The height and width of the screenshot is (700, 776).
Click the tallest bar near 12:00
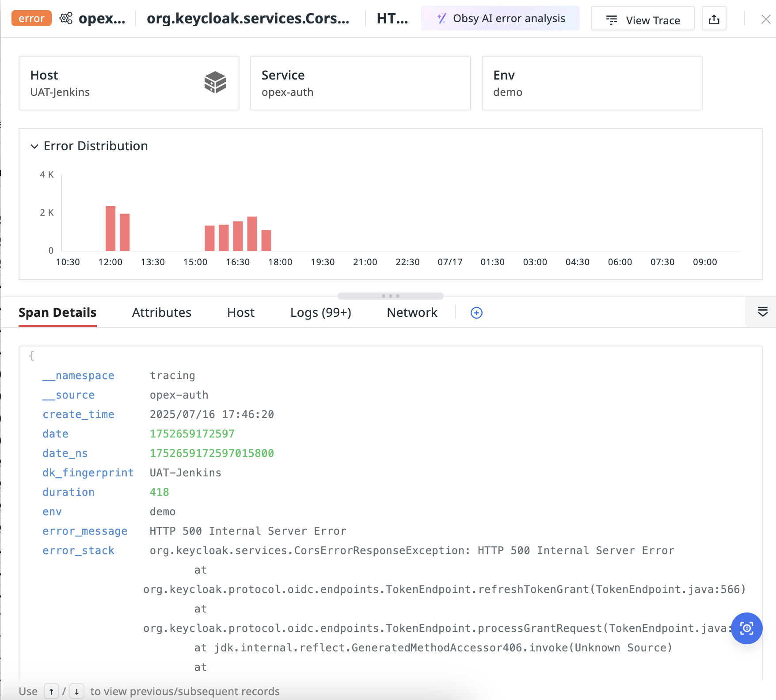click(110, 228)
